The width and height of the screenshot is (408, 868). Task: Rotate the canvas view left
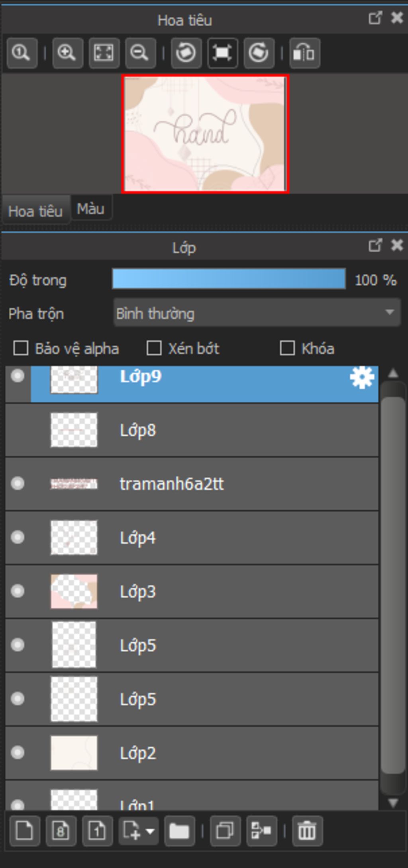[x=186, y=53]
